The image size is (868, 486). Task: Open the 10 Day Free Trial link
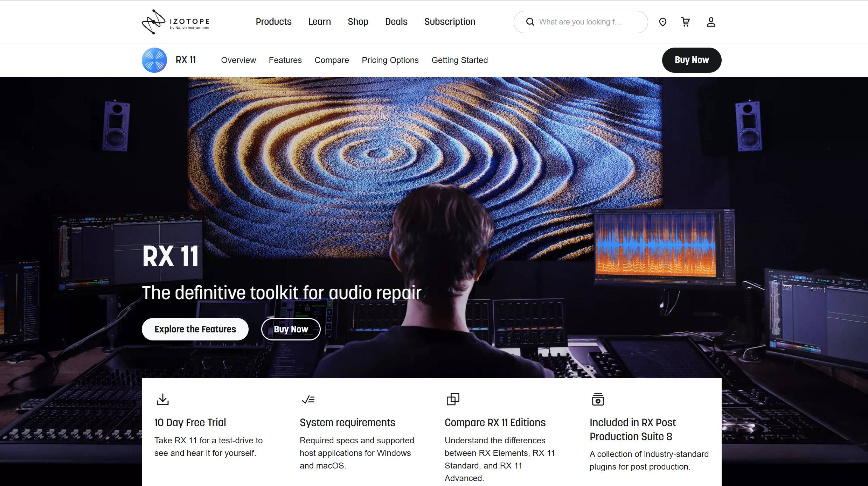(190, 422)
